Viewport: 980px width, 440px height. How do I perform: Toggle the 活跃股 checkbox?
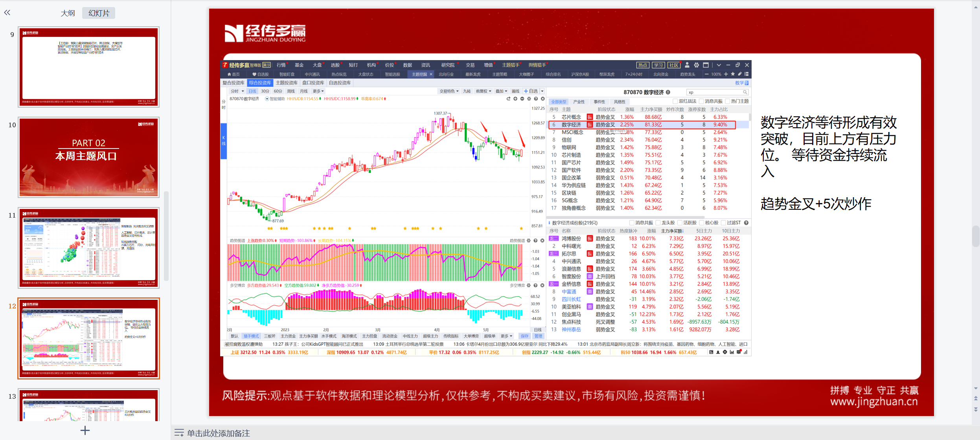(679, 223)
